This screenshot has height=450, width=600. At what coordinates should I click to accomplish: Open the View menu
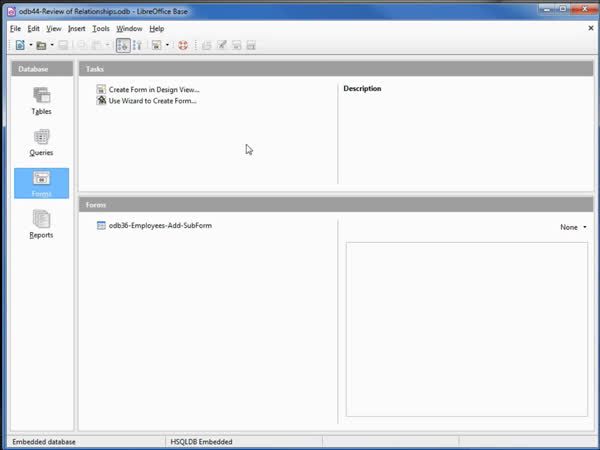(54, 29)
